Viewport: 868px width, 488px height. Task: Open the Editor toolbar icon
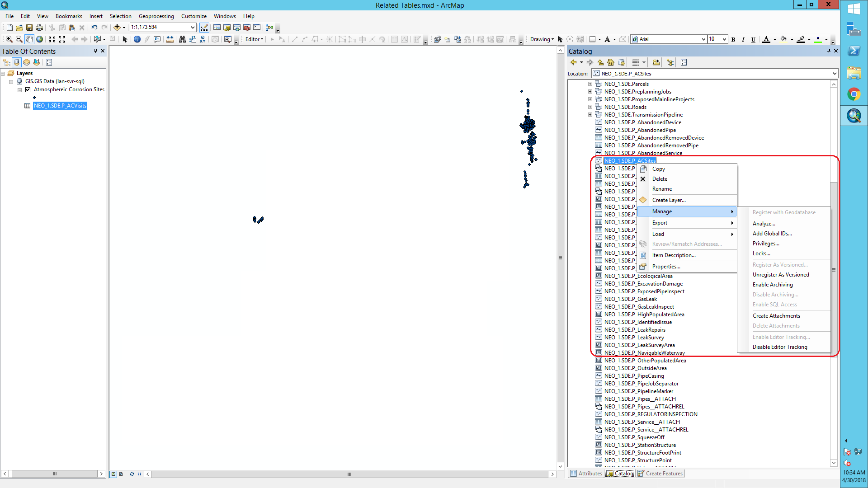204,28
